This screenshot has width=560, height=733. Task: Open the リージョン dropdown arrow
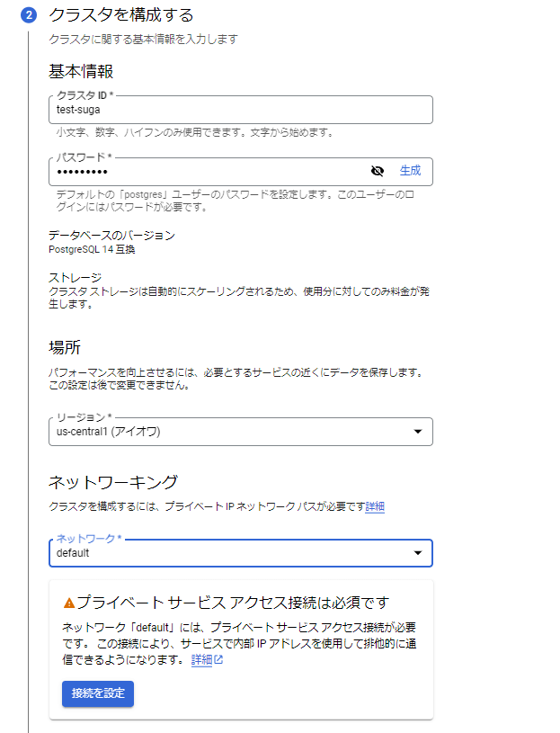click(418, 432)
